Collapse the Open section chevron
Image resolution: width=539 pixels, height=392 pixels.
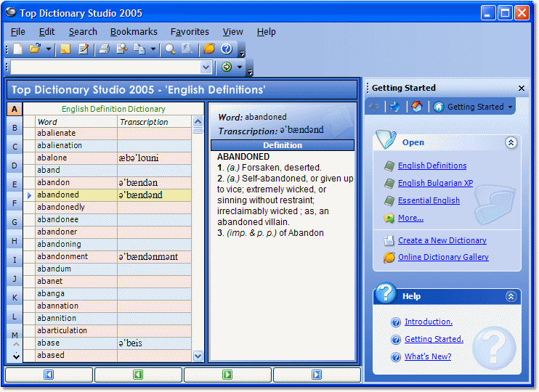511,142
